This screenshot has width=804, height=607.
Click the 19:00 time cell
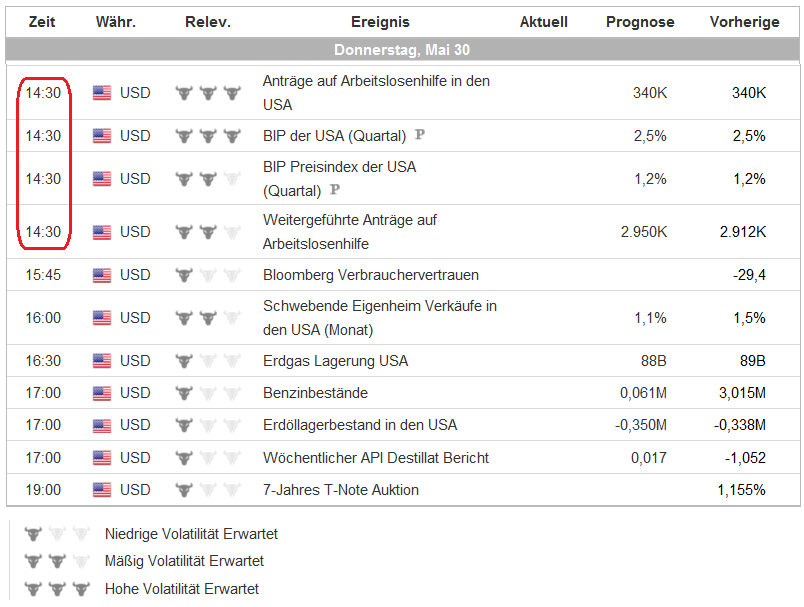[x=43, y=490]
